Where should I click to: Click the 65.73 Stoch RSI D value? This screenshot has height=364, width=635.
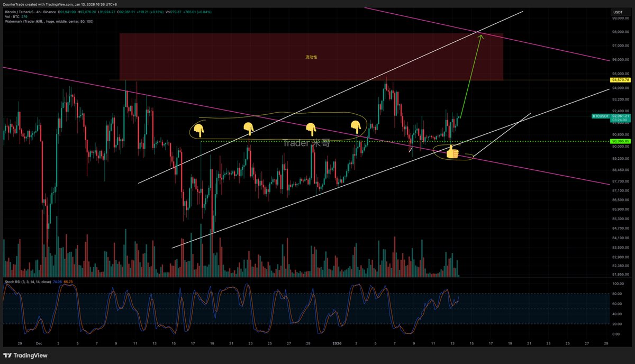69,282
